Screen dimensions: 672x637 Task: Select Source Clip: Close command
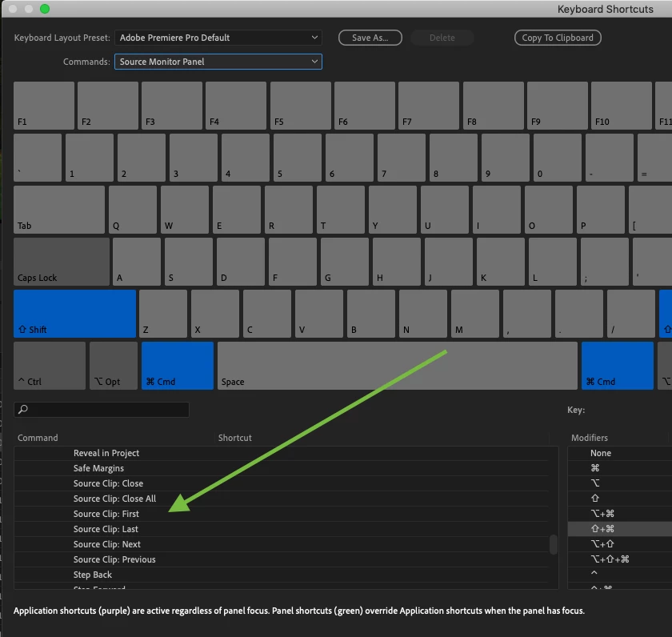click(x=281, y=483)
